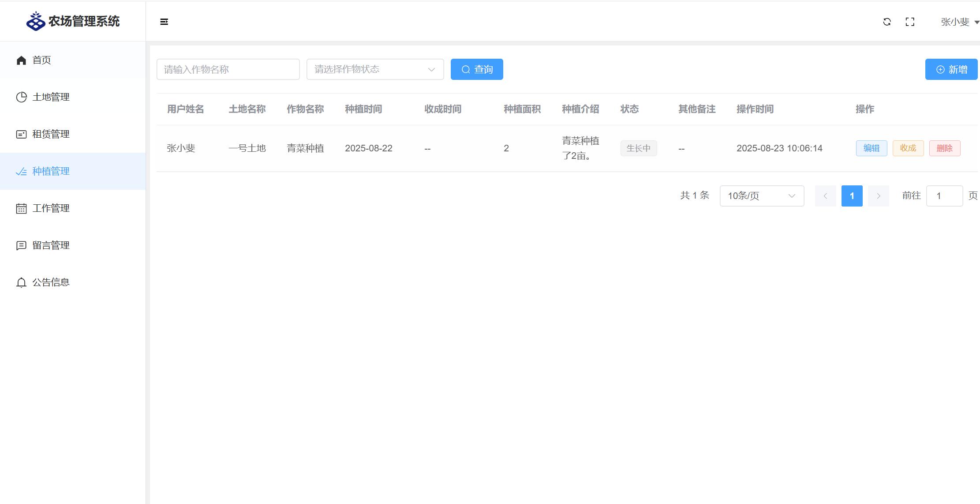Click the farm system logo icon
The width and height of the screenshot is (980, 504).
(36, 21)
